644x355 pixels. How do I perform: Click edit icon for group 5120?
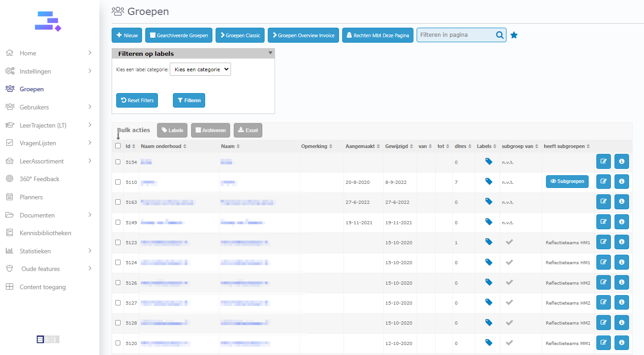click(603, 343)
